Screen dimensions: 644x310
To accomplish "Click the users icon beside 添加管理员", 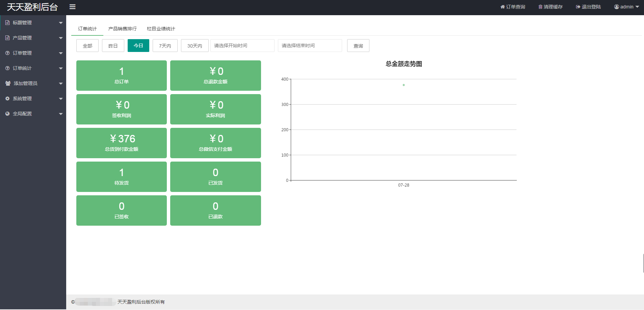I will pos(8,83).
